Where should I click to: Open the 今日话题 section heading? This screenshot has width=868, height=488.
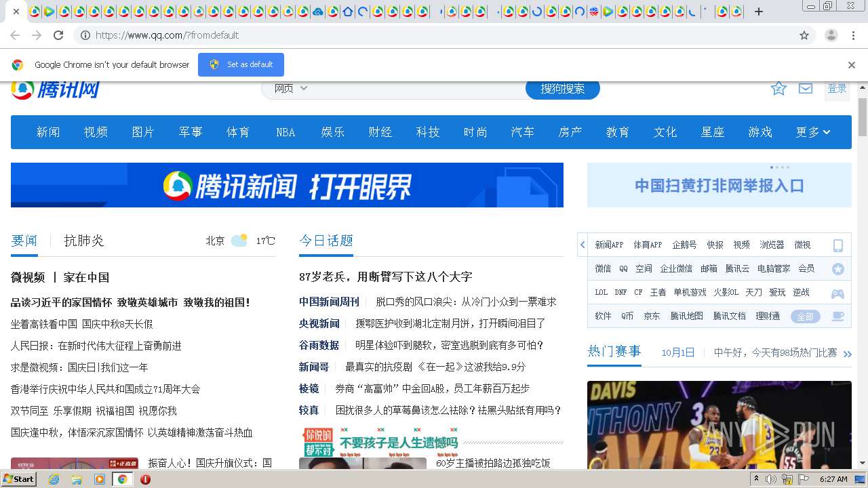click(326, 241)
